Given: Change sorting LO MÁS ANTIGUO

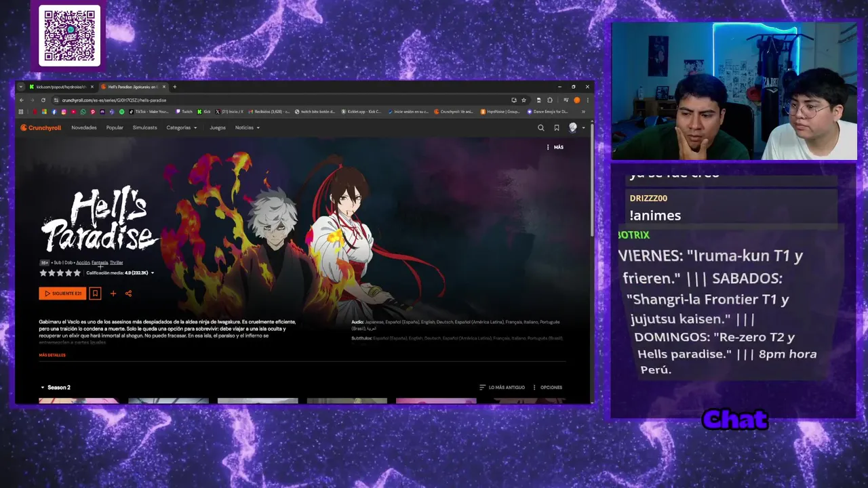Looking at the screenshot, I should tap(502, 388).
